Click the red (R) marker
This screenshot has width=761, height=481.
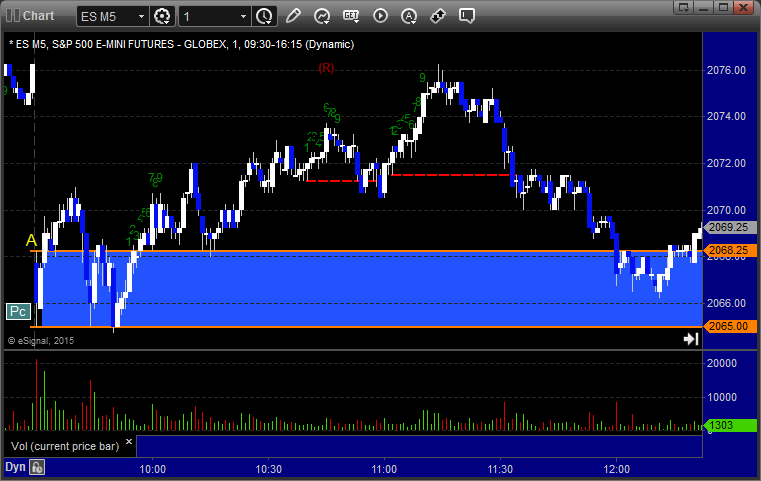(326, 68)
